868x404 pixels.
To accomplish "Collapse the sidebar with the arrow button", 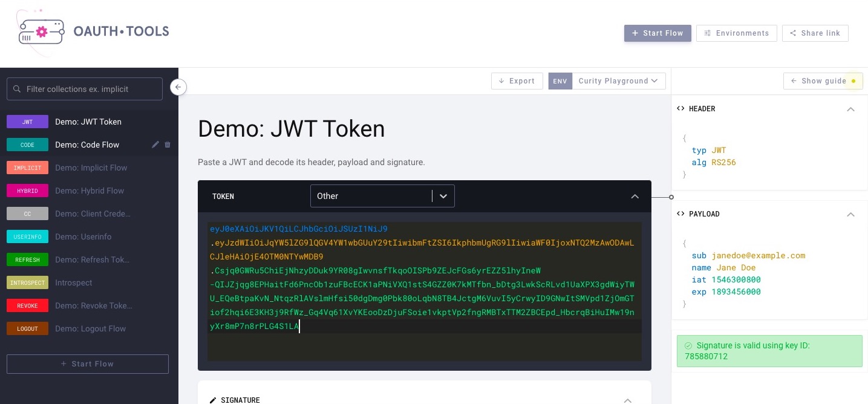I will pos(178,87).
